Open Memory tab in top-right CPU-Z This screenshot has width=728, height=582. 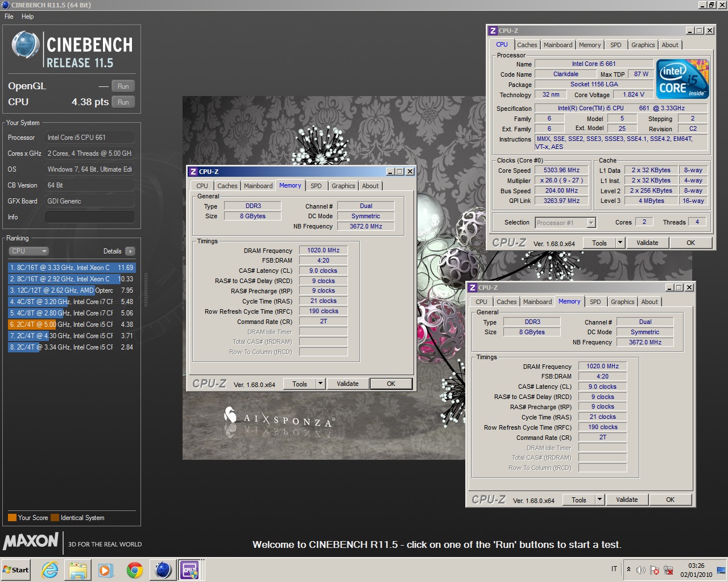(590, 45)
